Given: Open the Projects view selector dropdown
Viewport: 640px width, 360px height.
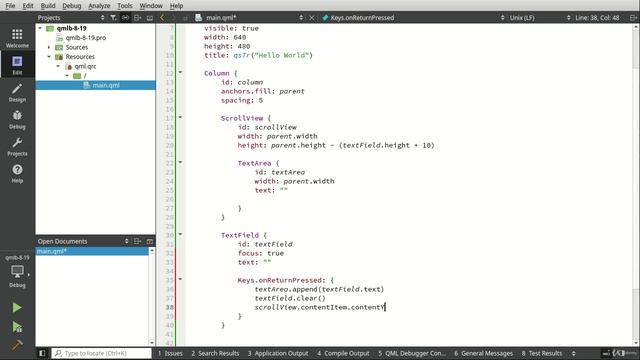Looking at the screenshot, I should click(71, 18).
